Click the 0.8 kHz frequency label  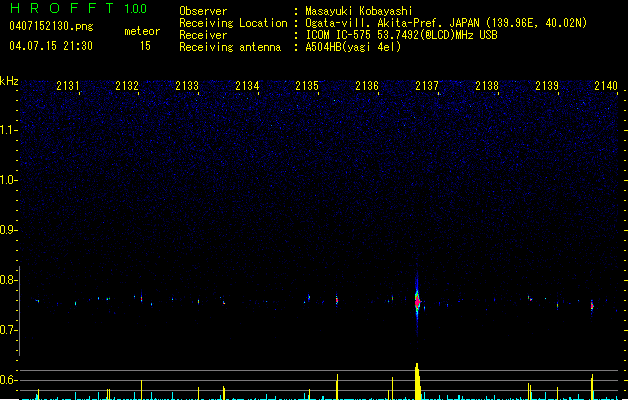8,280
